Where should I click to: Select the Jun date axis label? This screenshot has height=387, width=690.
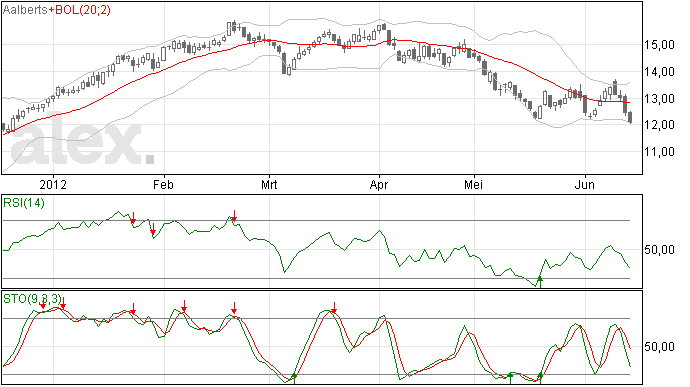point(585,184)
